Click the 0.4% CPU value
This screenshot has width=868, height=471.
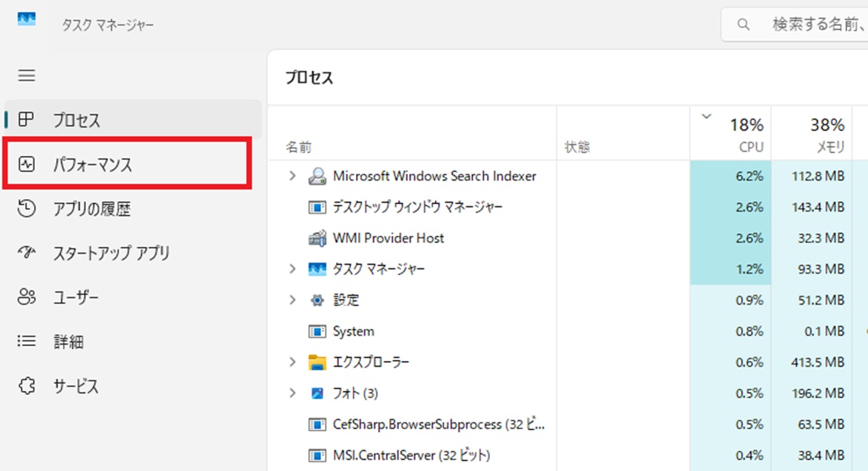coord(750,455)
